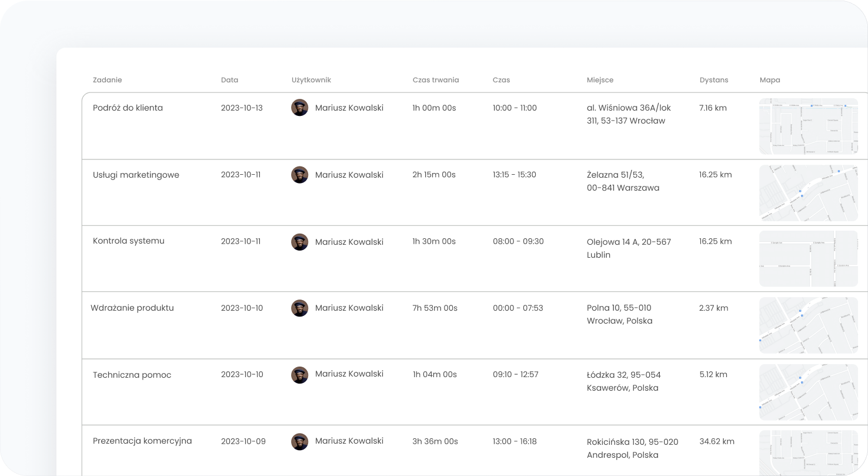The image size is (868, 476).
Task: Click the avatar in the Kontrola systemu row
Action: point(300,242)
